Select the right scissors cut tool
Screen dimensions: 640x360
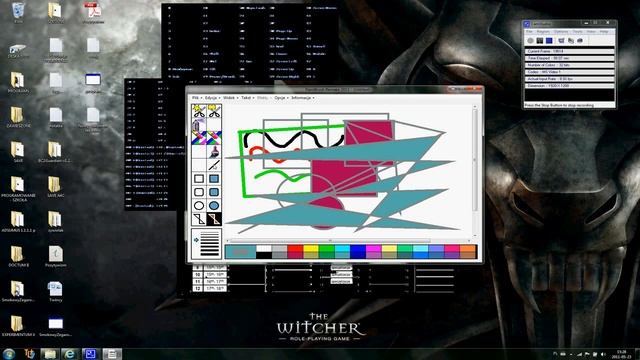[x=214, y=111]
